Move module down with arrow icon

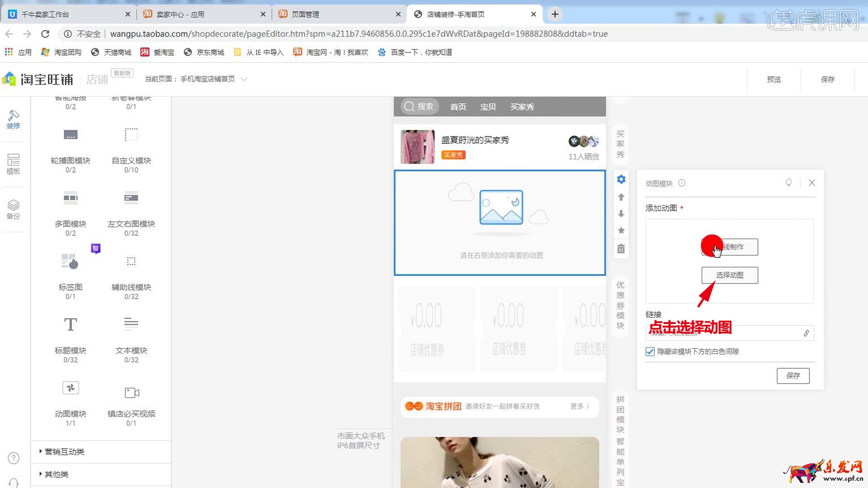621,214
